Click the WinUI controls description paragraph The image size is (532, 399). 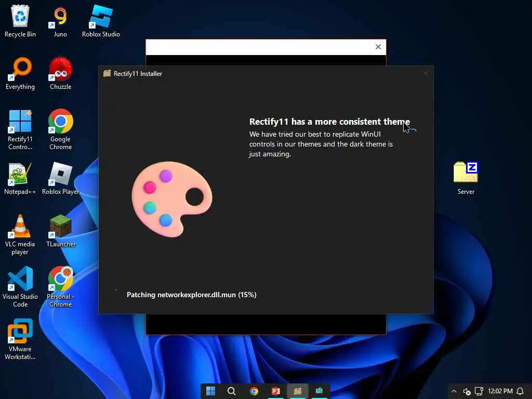tap(321, 144)
